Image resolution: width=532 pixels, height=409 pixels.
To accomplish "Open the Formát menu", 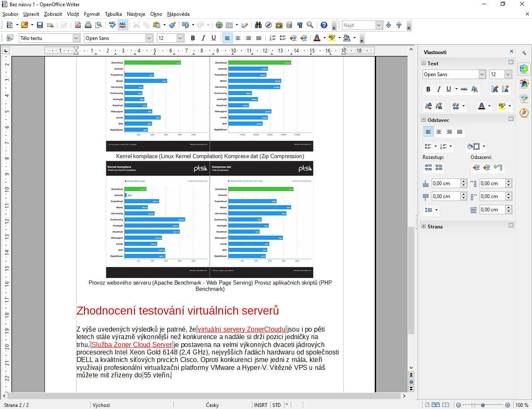I will pyautogui.click(x=92, y=14).
